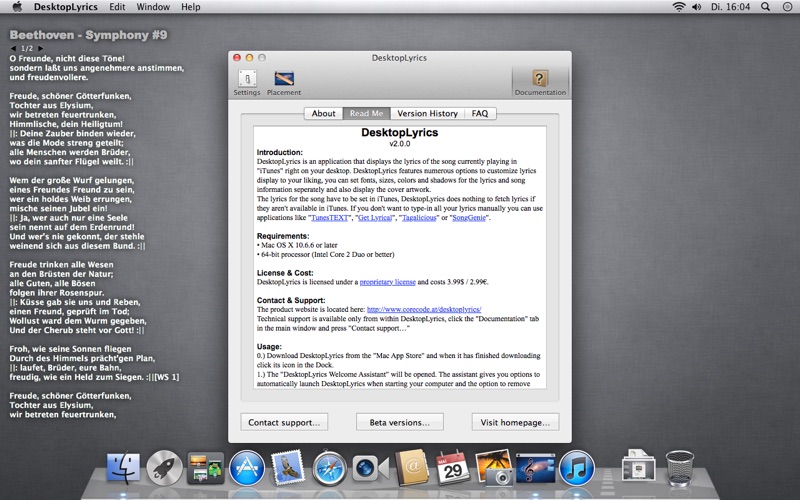Open the volume control in menu bar
This screenshot has width=800, height=500.
pos(696,7)
